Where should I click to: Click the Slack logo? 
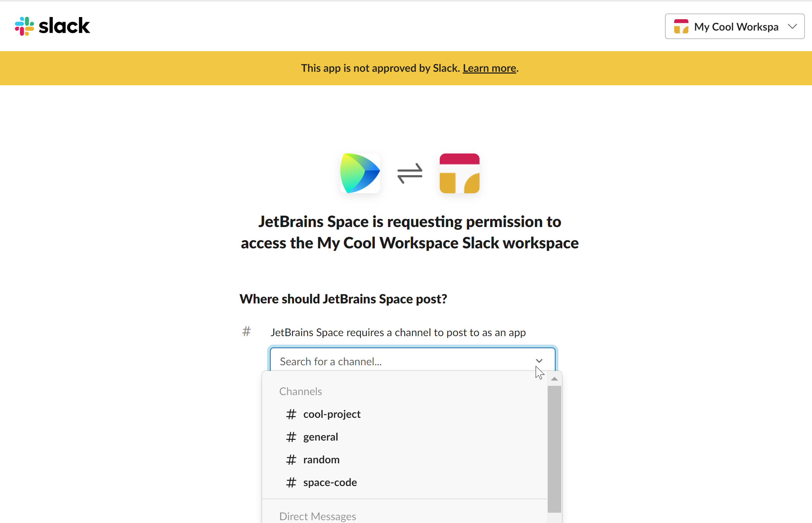52,26
